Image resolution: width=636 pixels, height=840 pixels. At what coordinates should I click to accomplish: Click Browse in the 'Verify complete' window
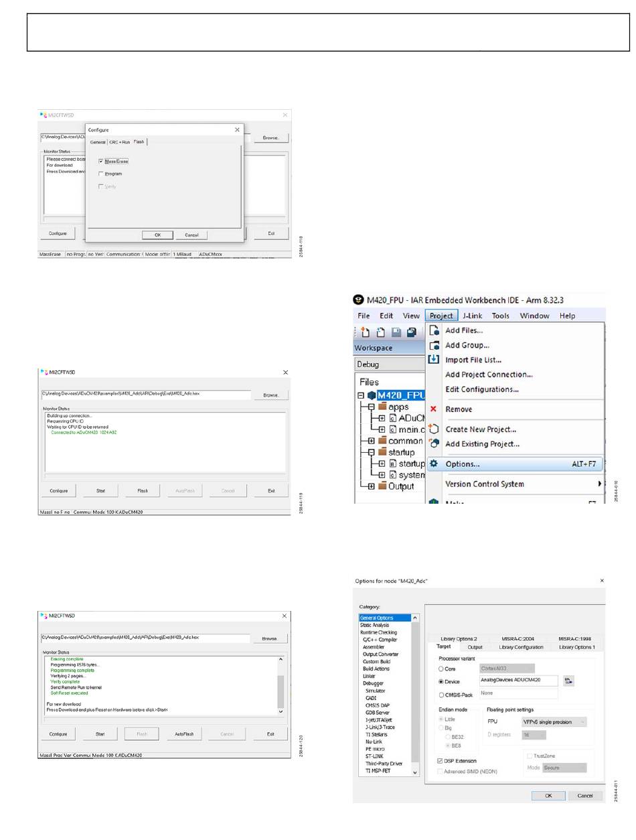click(270, 639)
